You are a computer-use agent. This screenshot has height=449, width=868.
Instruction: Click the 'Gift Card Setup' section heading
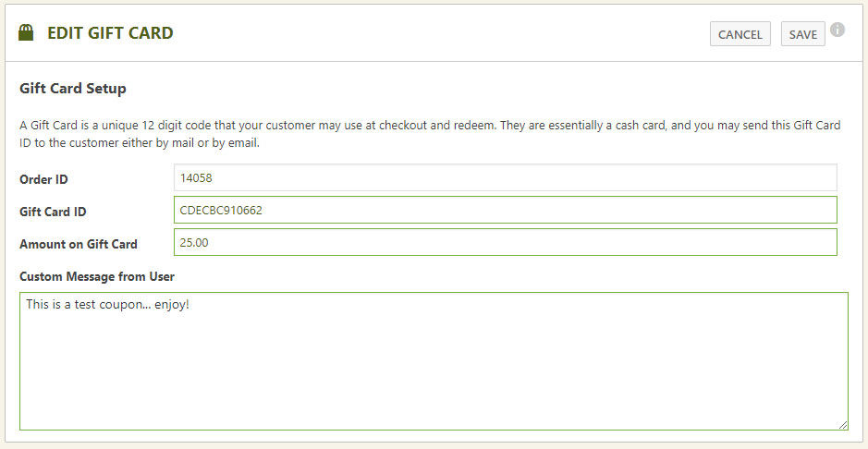[x=73, y=89]
